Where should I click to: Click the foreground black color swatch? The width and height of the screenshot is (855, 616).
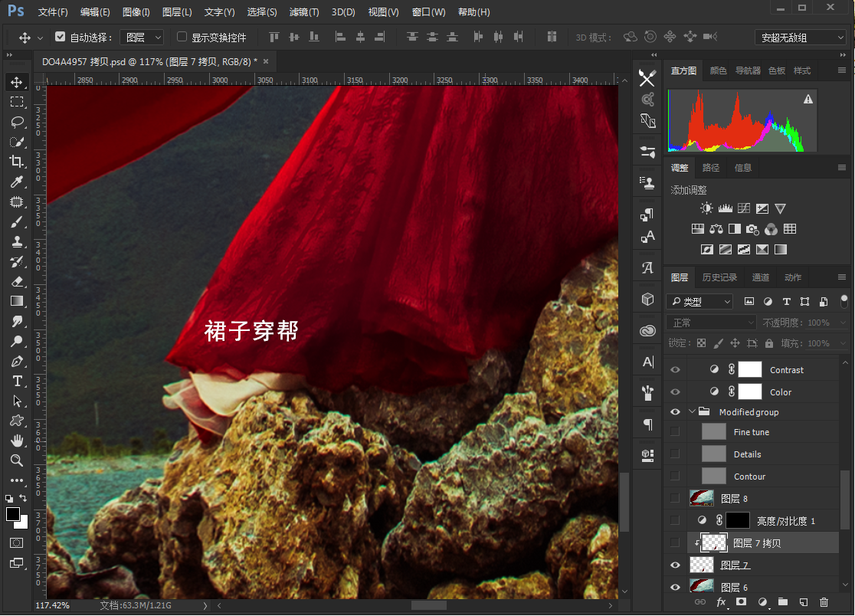coord(12,513)
